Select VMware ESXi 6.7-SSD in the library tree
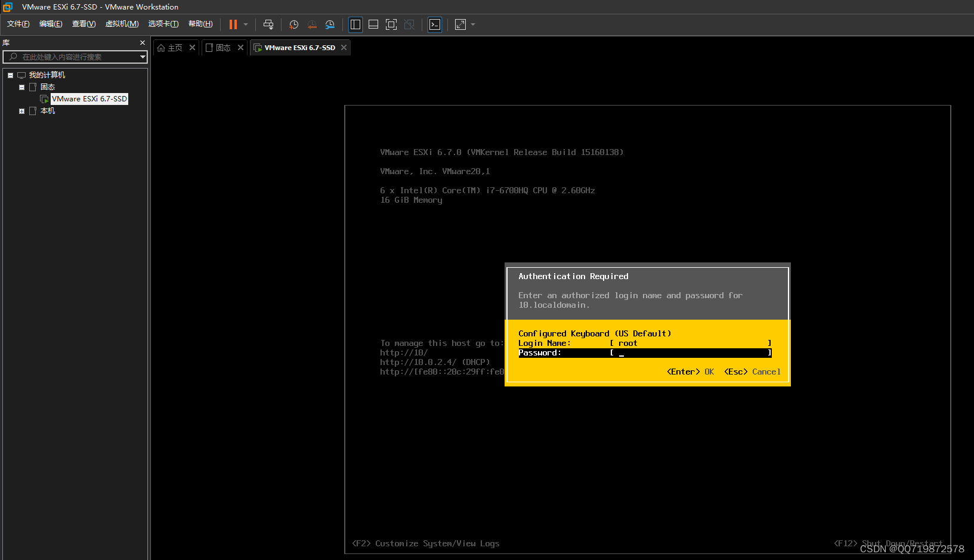 click(x=89, y=99)
